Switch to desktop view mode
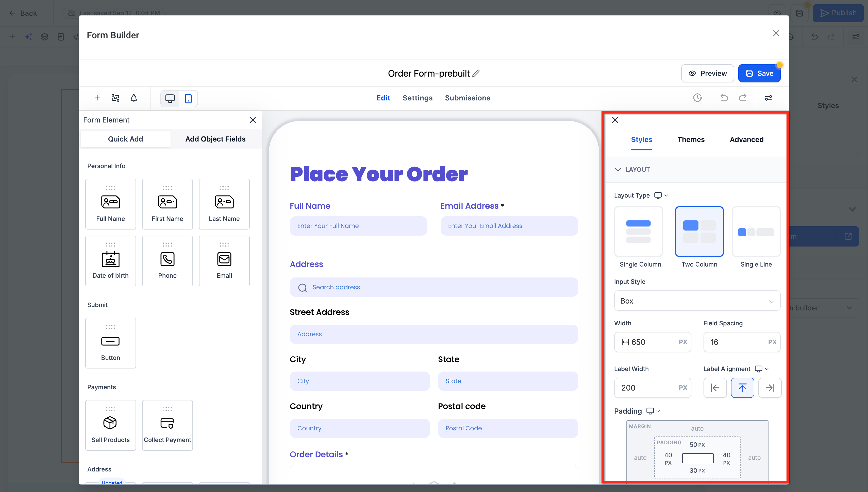868x492 pixels. (170, 98)
